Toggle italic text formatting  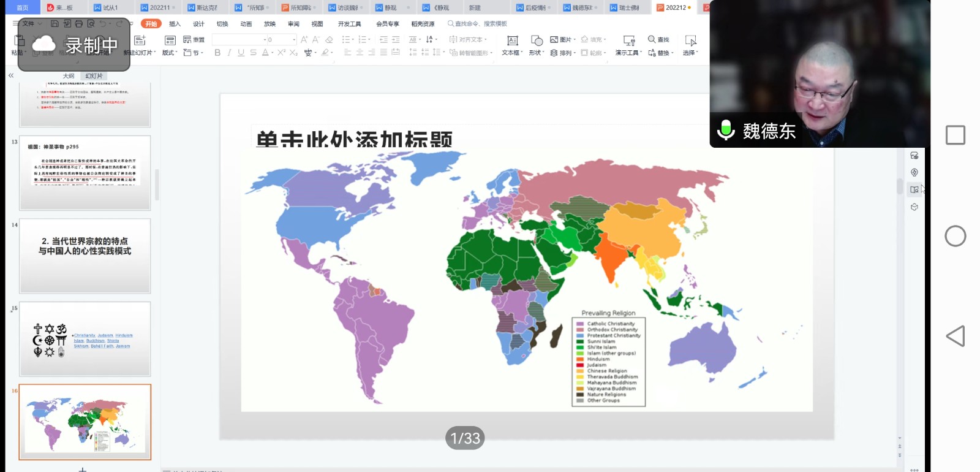pos(229,53)
